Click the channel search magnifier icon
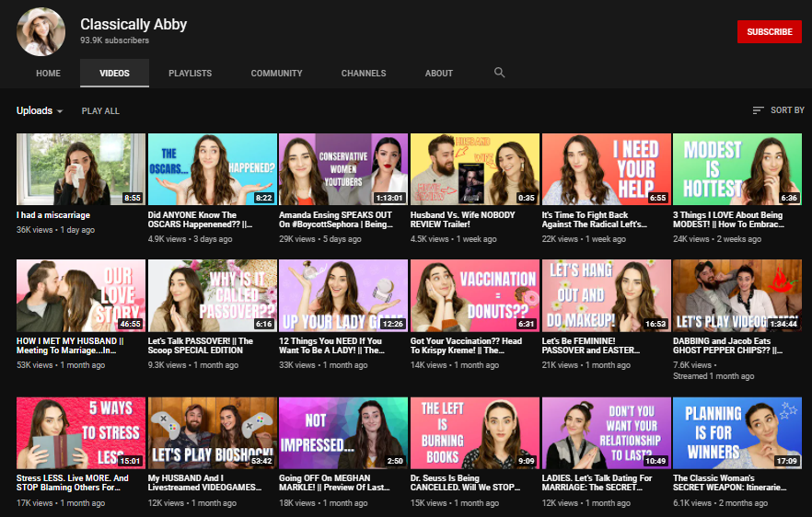Viewport: 812px width, 517px height. tap(499, 73)
